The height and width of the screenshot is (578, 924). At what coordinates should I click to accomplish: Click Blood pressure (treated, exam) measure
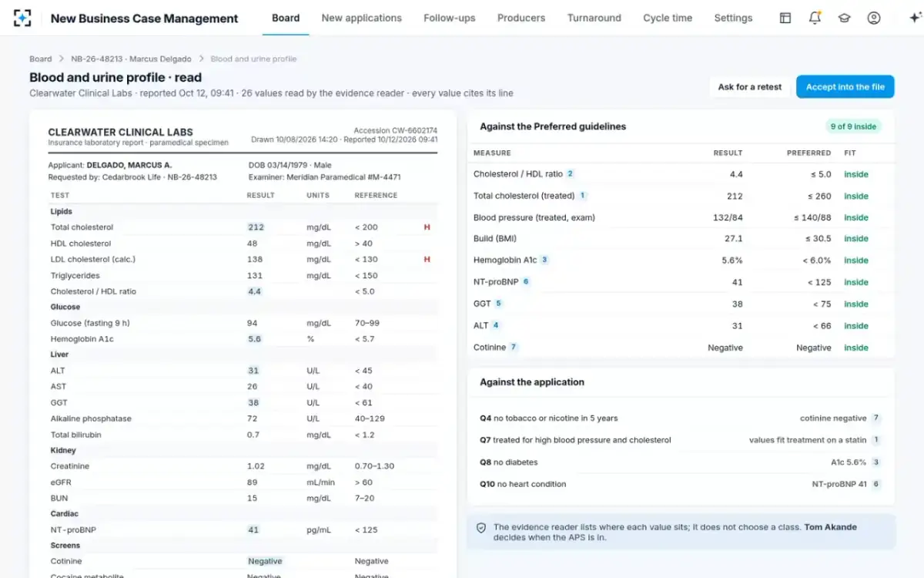534,217
